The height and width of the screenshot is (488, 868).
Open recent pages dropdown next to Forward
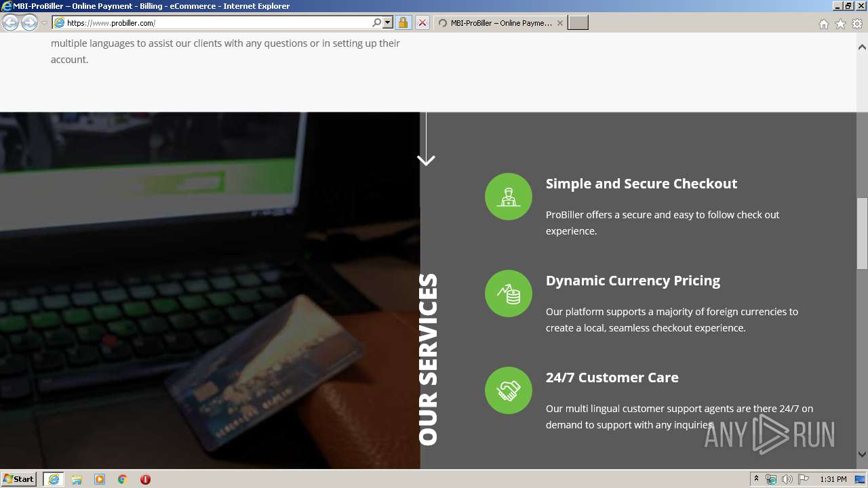click(x=44, y=23)
